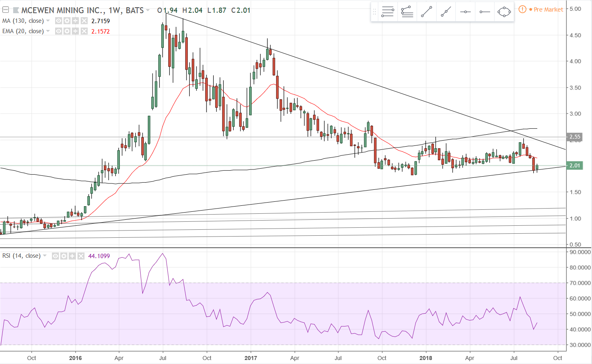Select the Fib Retracement drawing tool
The width and height of the screenshot is (592, 364).
[x=387, y=12]
